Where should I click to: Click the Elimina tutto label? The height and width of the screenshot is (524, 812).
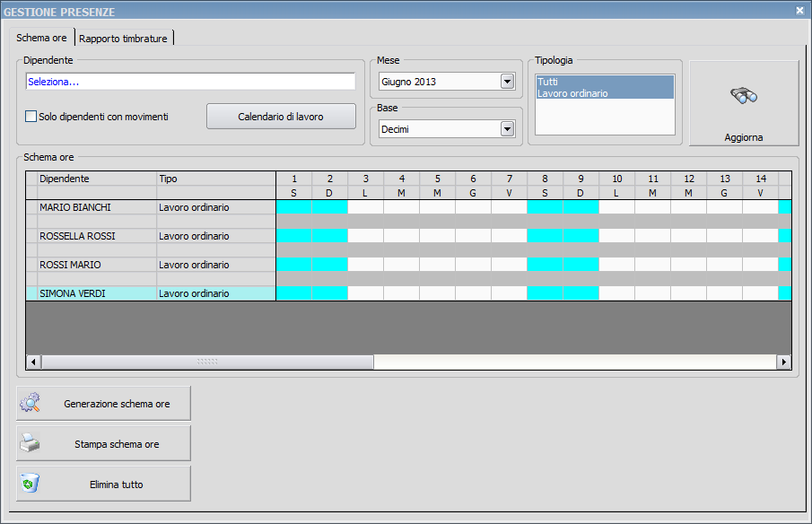pyautogui.click(x=116, y=485)
